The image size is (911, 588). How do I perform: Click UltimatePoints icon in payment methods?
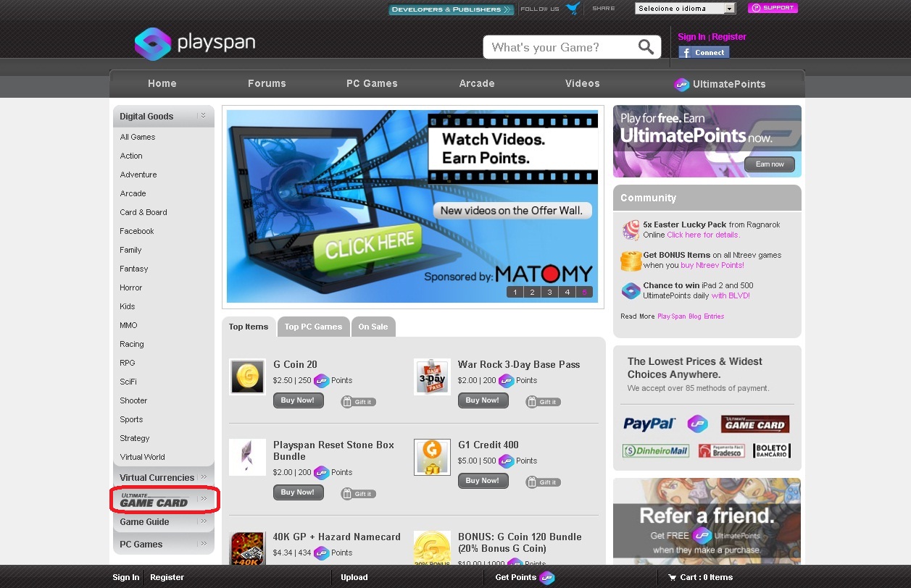coord(697,424)
